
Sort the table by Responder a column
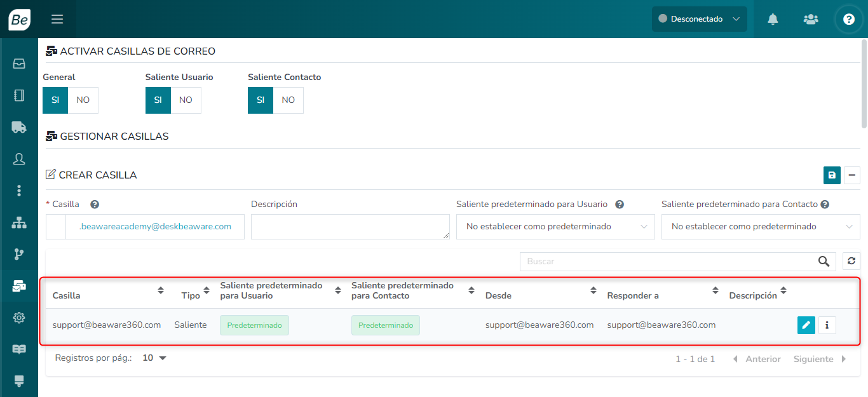[715, 291]
